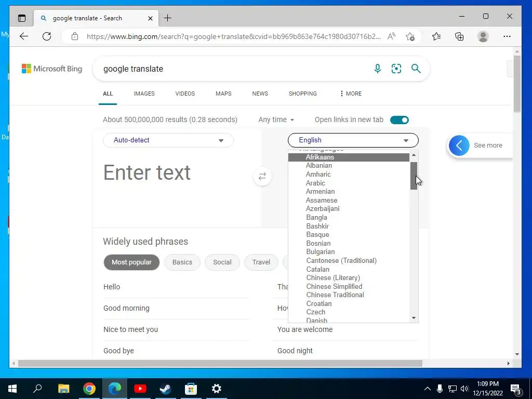The width and height of the screenshot is (532, 399).
Task: Collapse the English target language dropdown
Action: pos(353,140)
